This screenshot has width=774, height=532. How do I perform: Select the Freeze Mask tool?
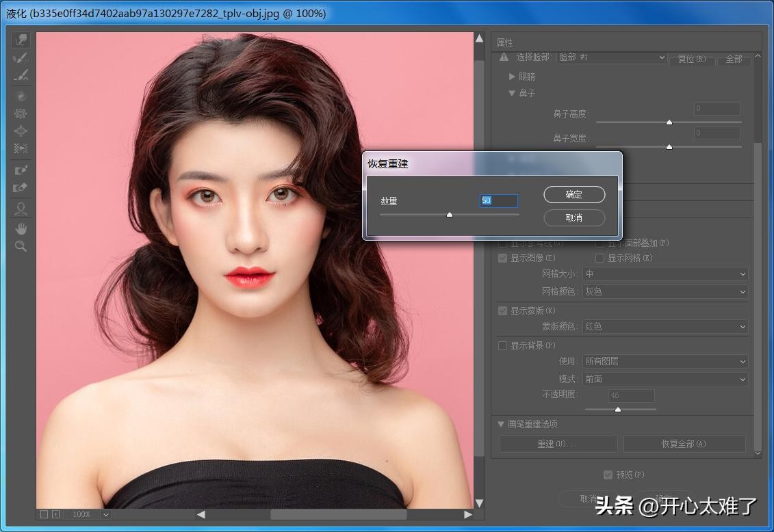(x=21, y=170)
